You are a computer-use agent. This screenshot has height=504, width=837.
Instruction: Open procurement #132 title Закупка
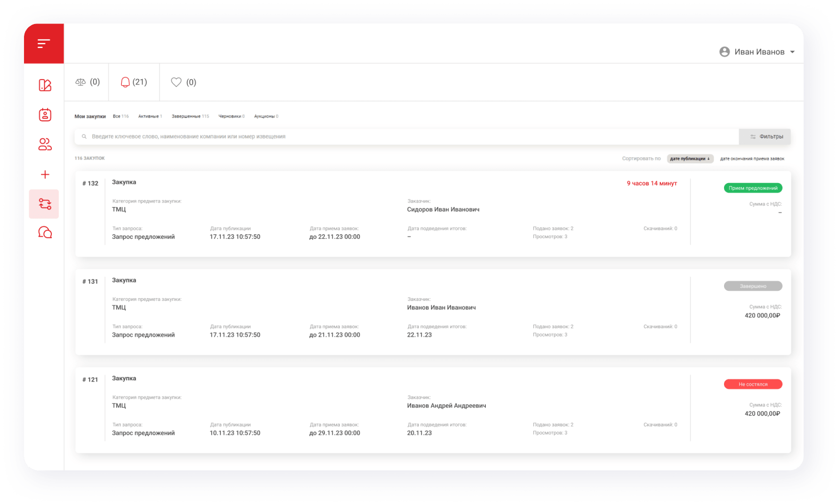pyautogui.click(x=124, y=182)
